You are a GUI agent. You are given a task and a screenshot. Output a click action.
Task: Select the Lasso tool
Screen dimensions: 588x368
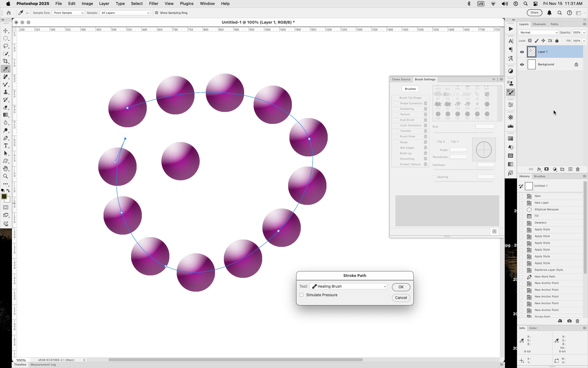click(6, 46)
